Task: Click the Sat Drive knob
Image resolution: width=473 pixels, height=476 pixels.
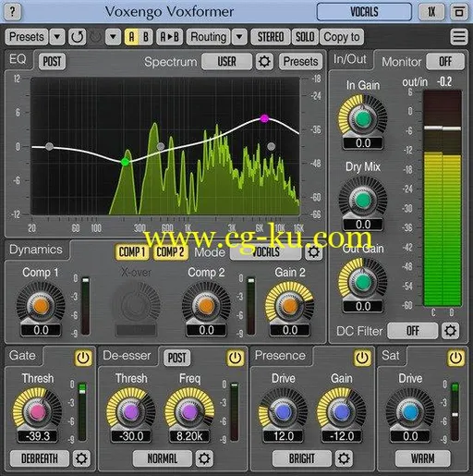Action: tap(410, 411)
